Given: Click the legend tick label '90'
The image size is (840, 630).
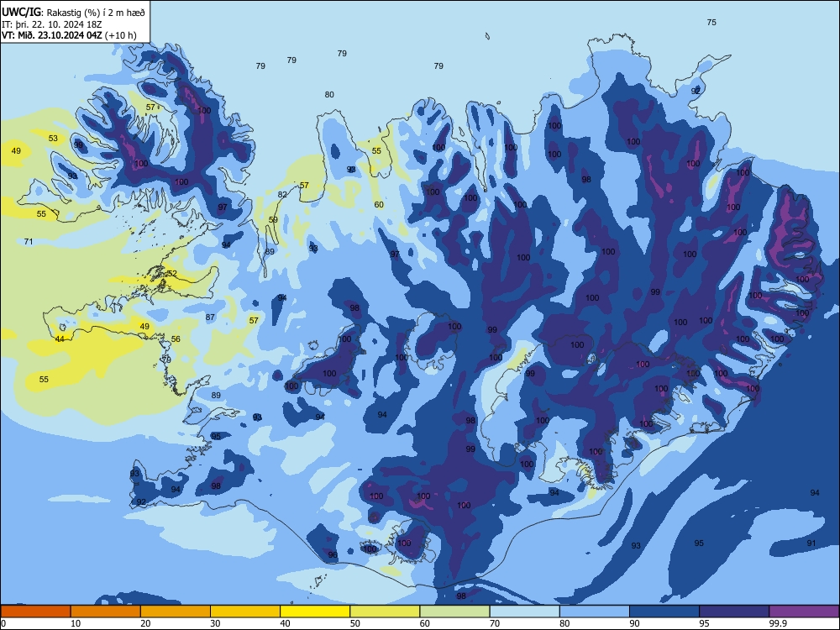Looking at the screenshot, I should tap(634, 623).
